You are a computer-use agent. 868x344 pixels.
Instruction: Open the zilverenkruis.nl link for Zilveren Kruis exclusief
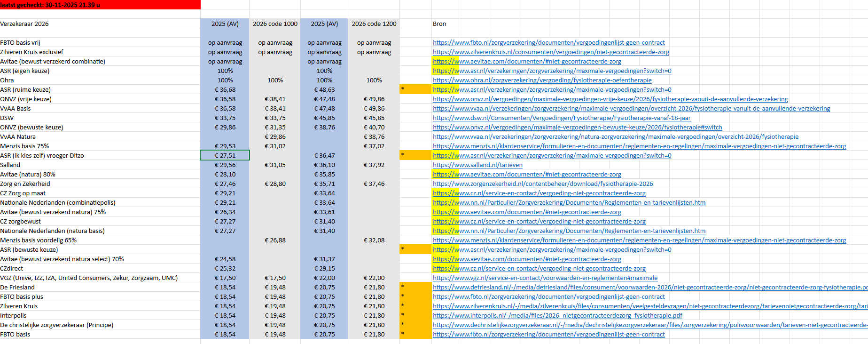pyautogui.click(x=551, y=52)
